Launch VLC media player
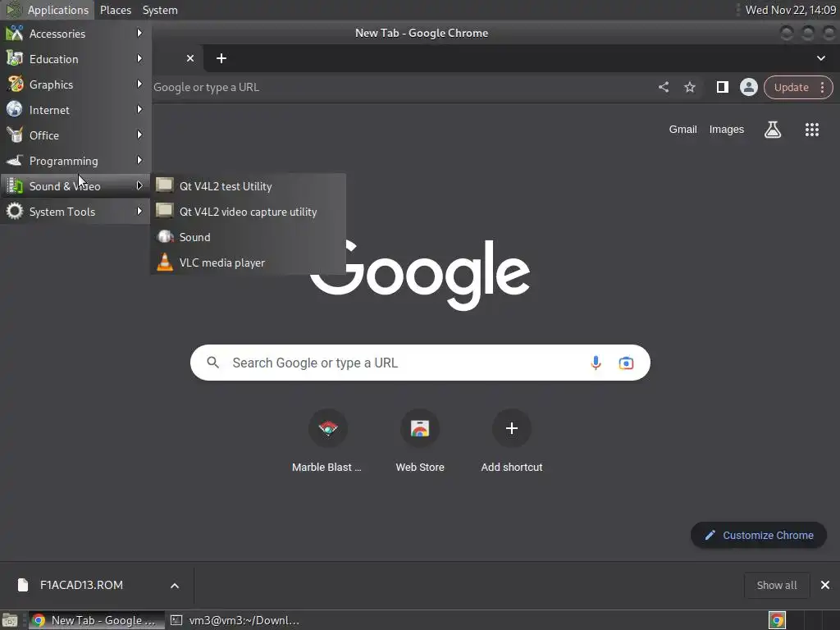Image resolution: width=840 pixels, height=630 pixels. 248,262
